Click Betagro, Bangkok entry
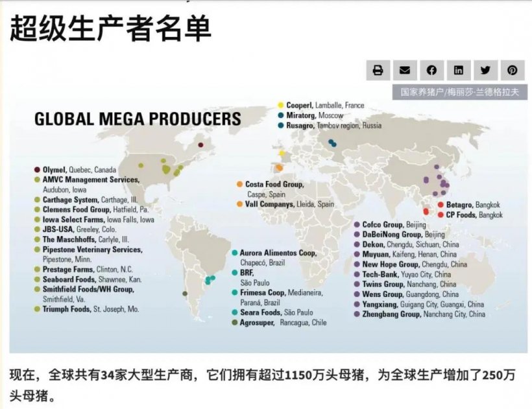The height and width of the screenshot is (409, 532). 469,205
